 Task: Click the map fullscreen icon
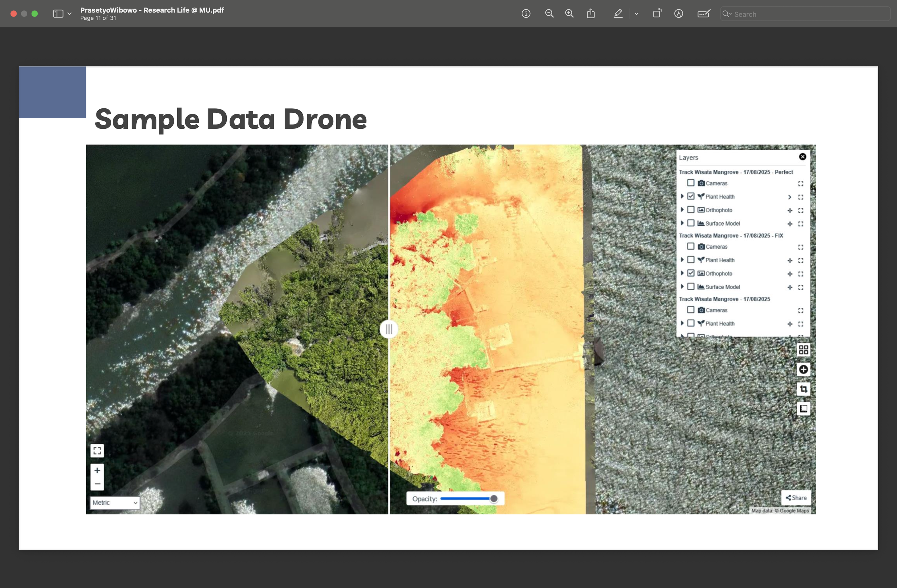(x=97, y=451)
